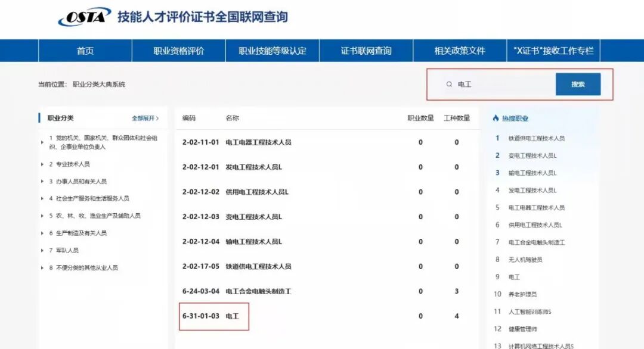
Task: Open result 电工 in results table
Action: coord(232,316)
